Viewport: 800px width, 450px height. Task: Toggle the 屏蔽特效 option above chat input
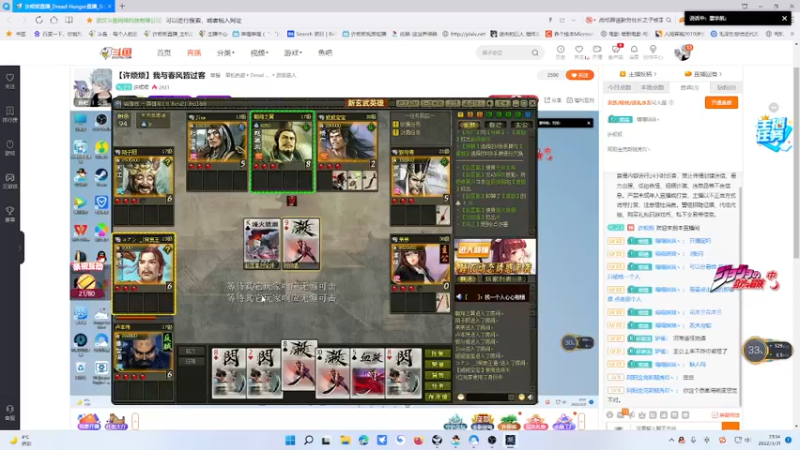(725, 415)
